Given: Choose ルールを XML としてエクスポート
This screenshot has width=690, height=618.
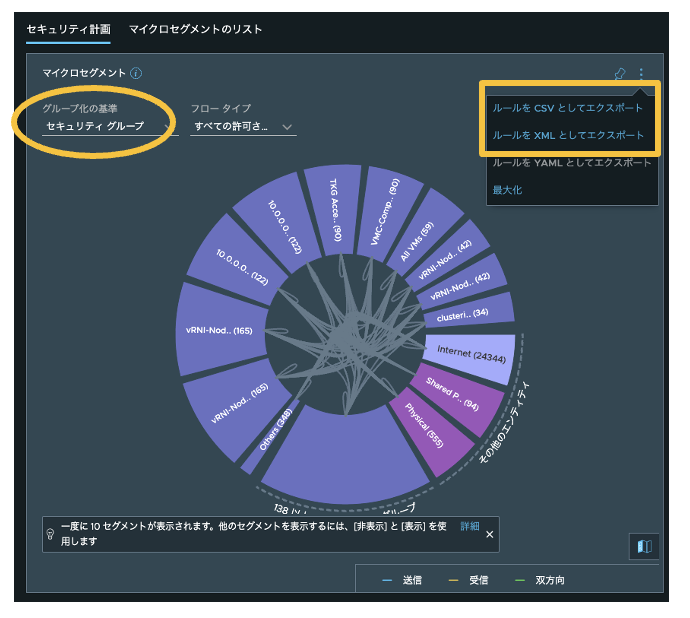Looking at the screenshot, I should (568, 135).
